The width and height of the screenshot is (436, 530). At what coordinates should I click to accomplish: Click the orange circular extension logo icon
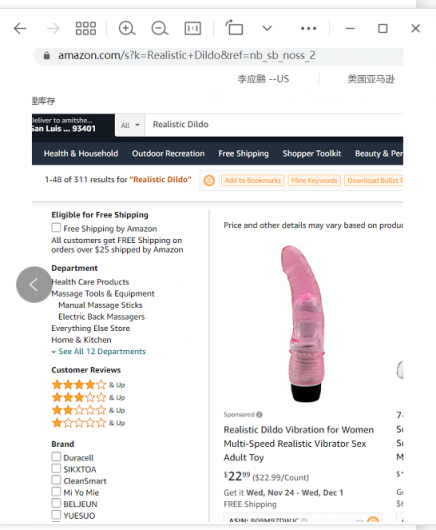point(209,180)
